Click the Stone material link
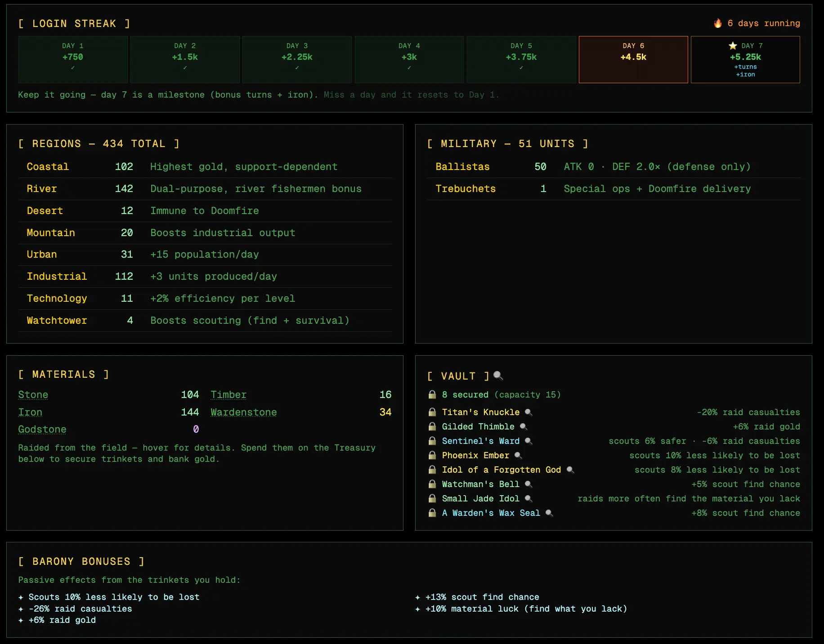The height and width of the screenshot is (644, 824). point(33,395)
